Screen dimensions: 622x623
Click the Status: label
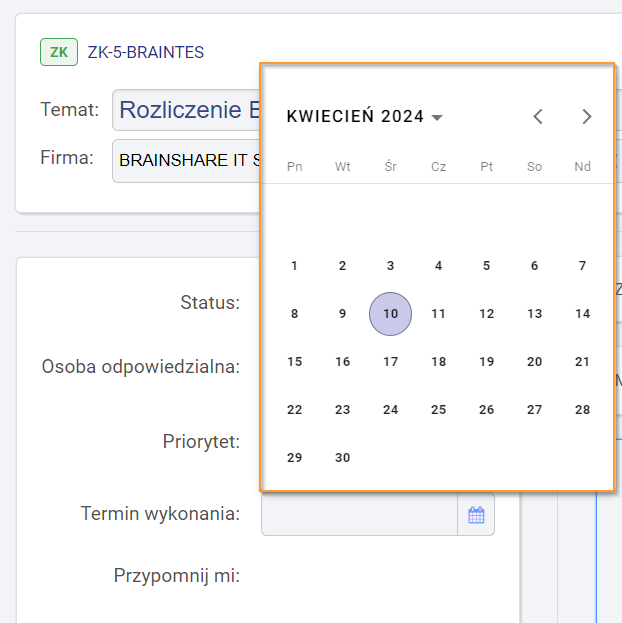210,302
